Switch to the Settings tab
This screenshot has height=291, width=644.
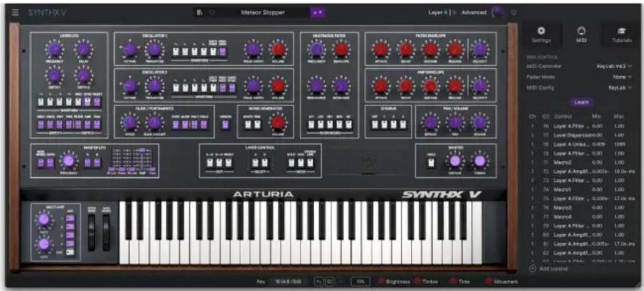coord(541,35)
